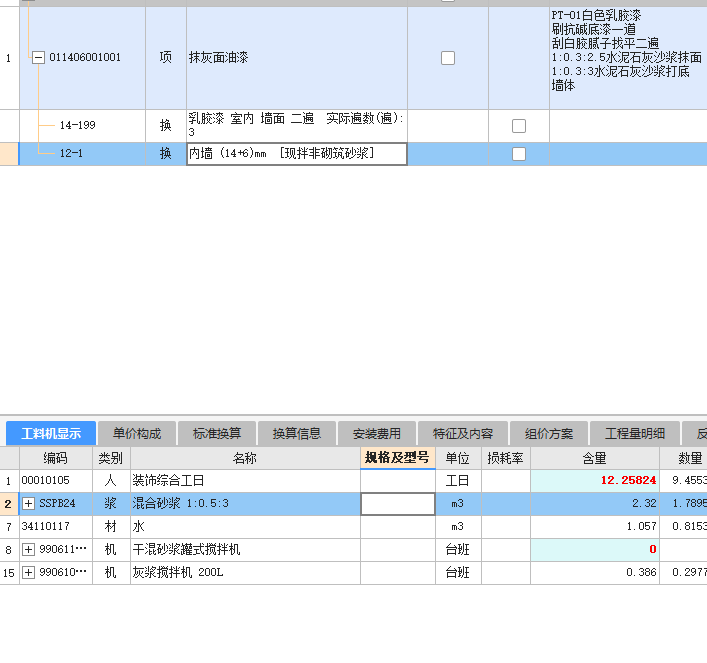Click the 规格及型号 column header
The width and height of the screenshot is (707, 663).
pos(397,458)
